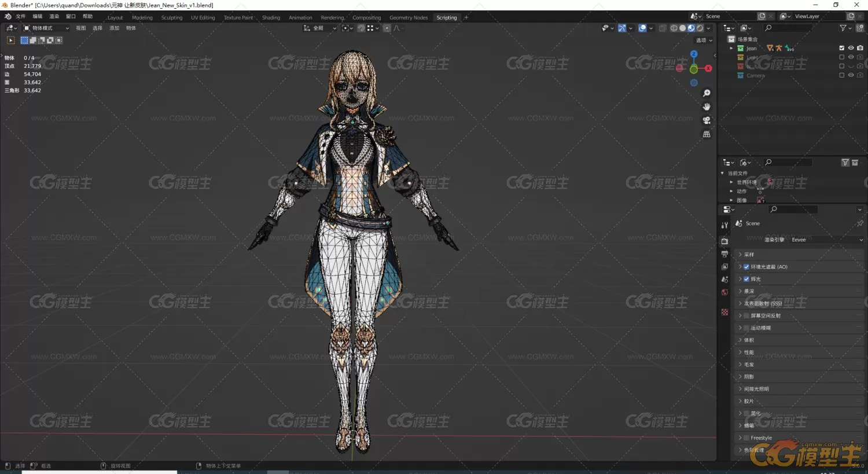Open the Tool properties tab icon
This screenshot has height=474, width=868.
(x=724, y=225)
